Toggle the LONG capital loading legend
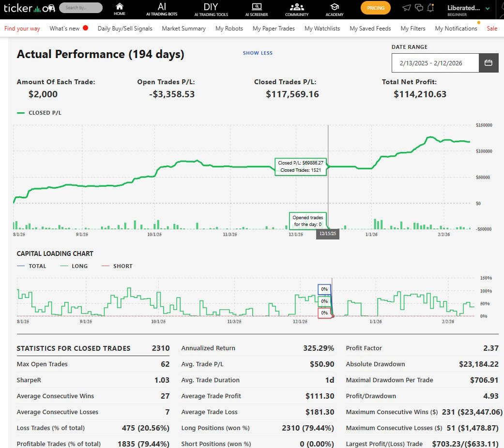This screenshot has width=504, height=448. [74, 266]
